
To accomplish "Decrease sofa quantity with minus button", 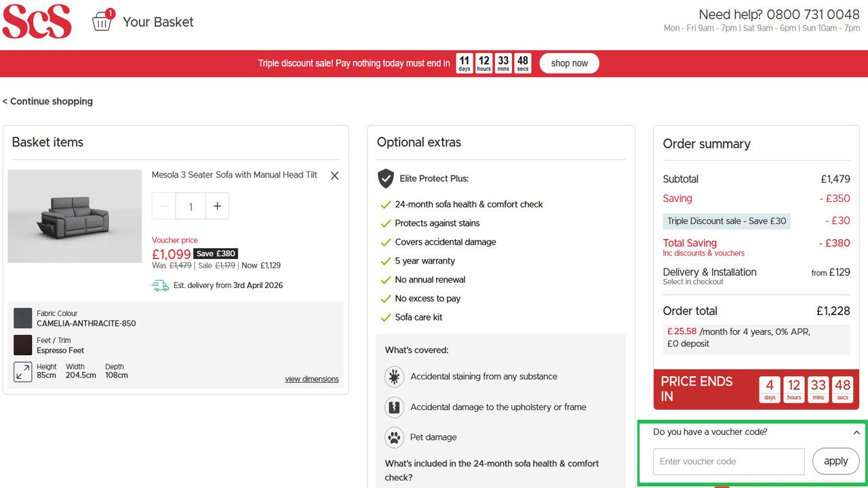I will point(163,206).
